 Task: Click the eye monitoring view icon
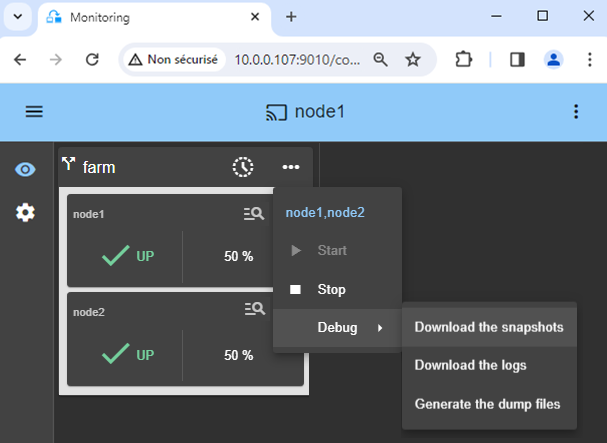click(25, 169)
